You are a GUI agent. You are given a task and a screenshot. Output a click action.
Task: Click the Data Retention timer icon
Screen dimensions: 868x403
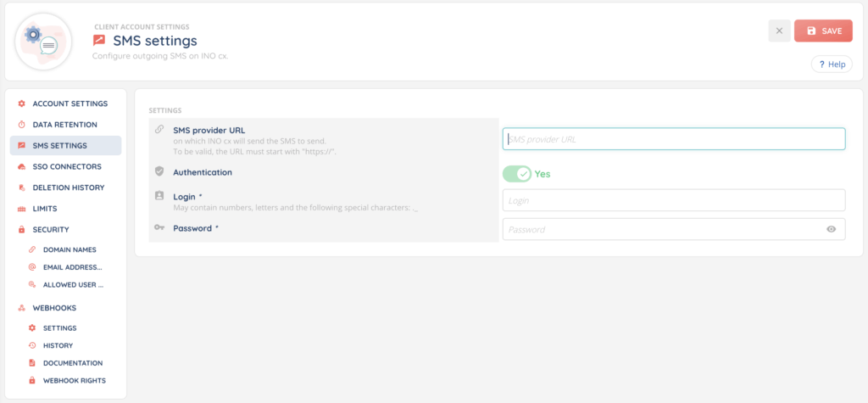22,125
